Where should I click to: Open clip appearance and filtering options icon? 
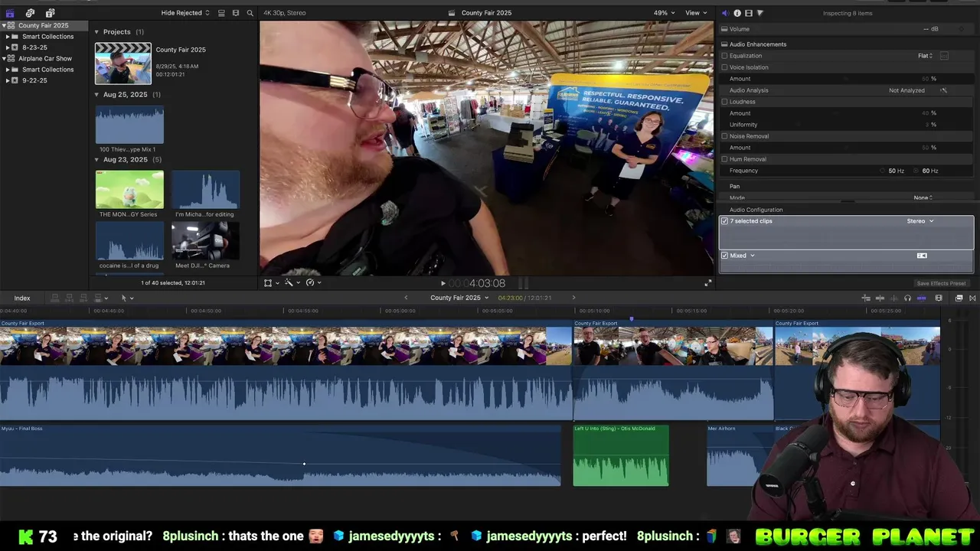coord(236,13)
